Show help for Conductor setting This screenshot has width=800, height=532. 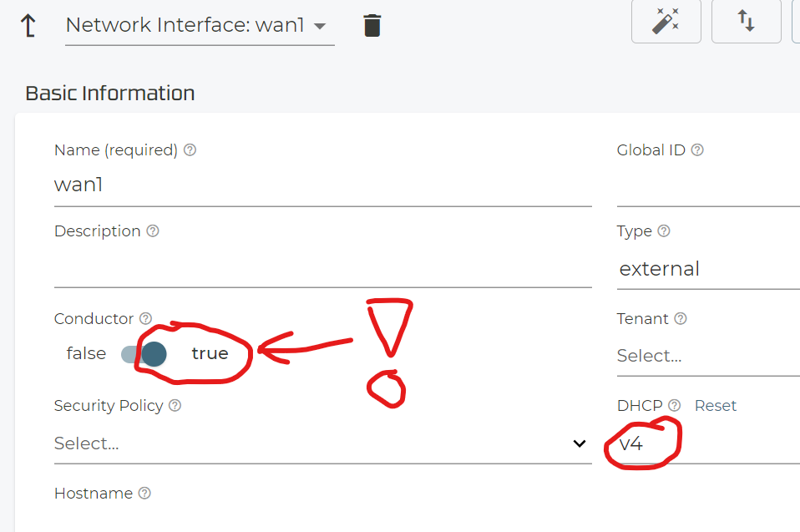146,319
